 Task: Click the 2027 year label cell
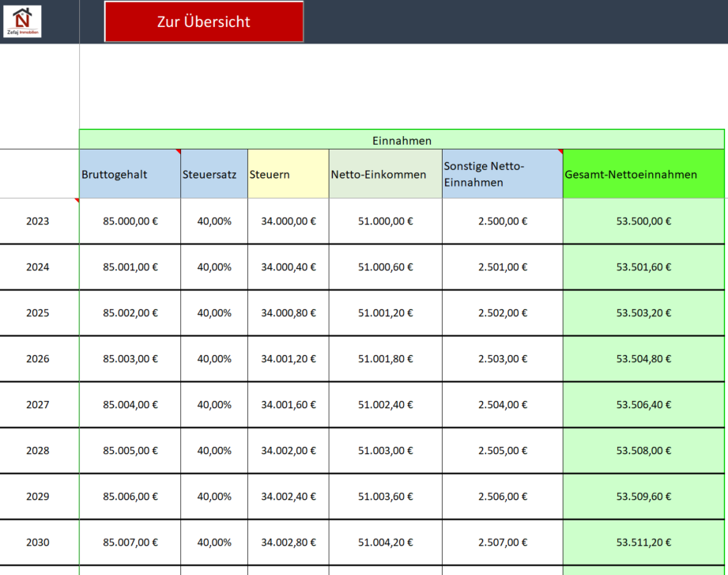(x=38, y=405)
